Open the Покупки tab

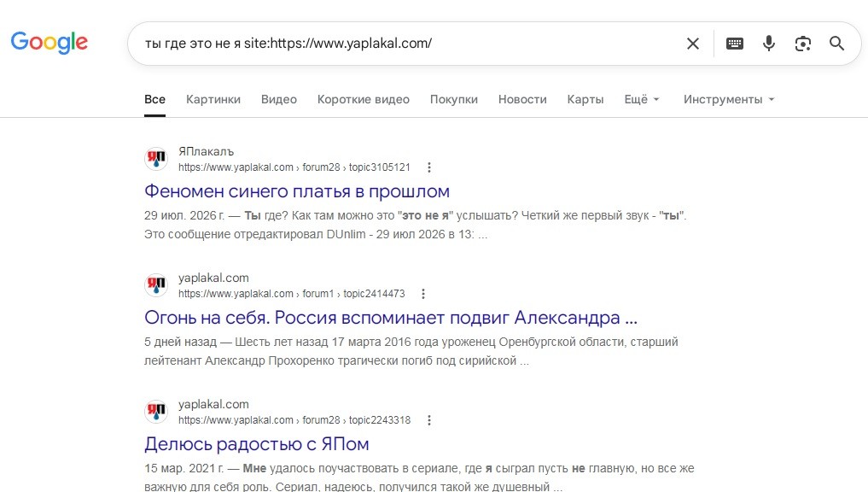coord(454,100)
